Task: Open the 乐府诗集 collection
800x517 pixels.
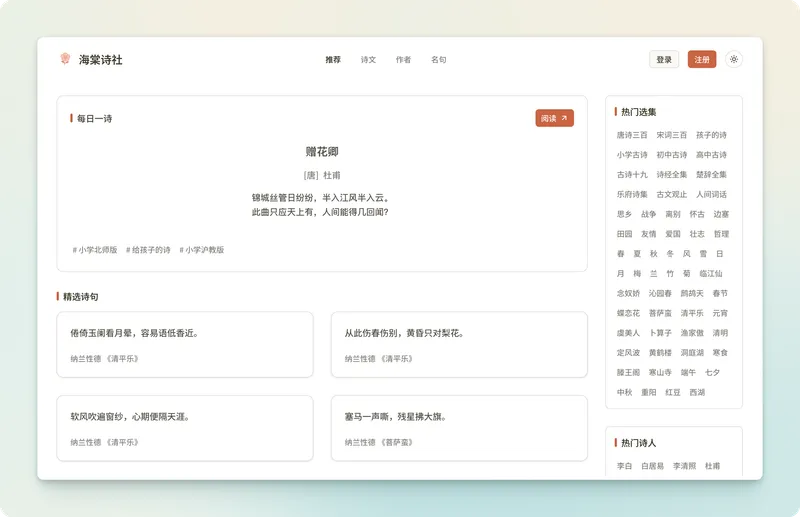Action: click(x=632, y=194)
